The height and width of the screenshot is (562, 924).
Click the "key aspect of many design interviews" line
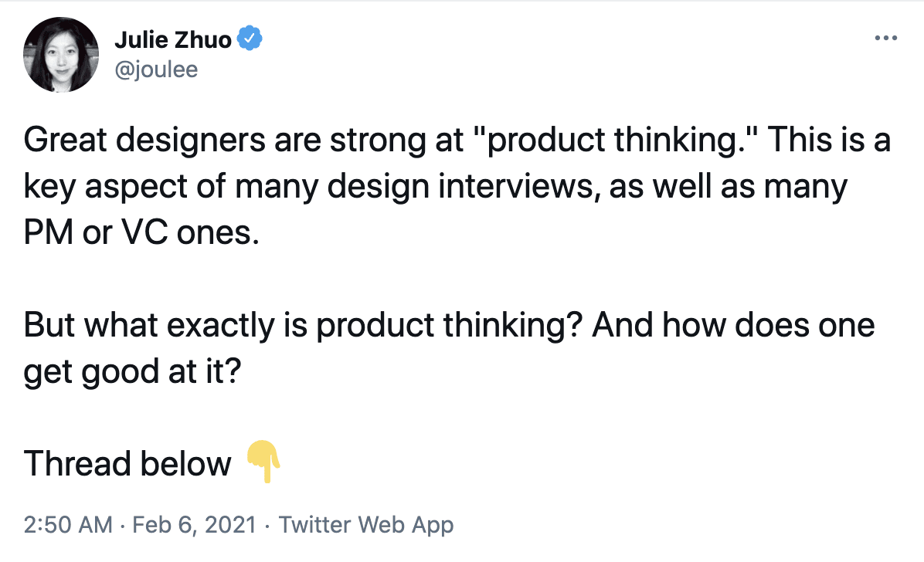pos(311,187)
